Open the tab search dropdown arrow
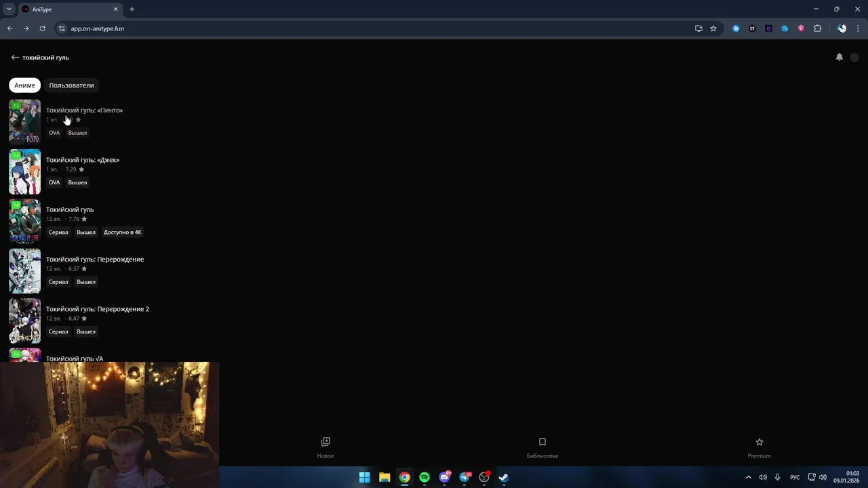 click(9, 9)
